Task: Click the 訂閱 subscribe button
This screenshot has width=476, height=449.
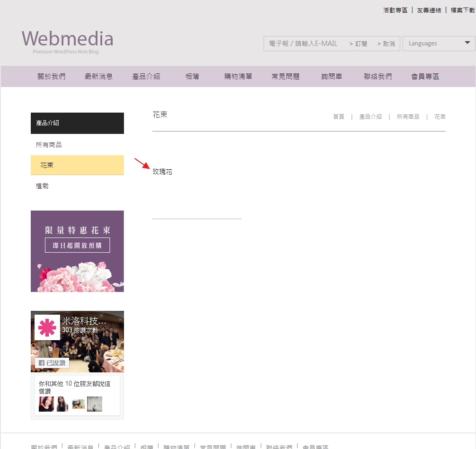Action: (358, 44)
